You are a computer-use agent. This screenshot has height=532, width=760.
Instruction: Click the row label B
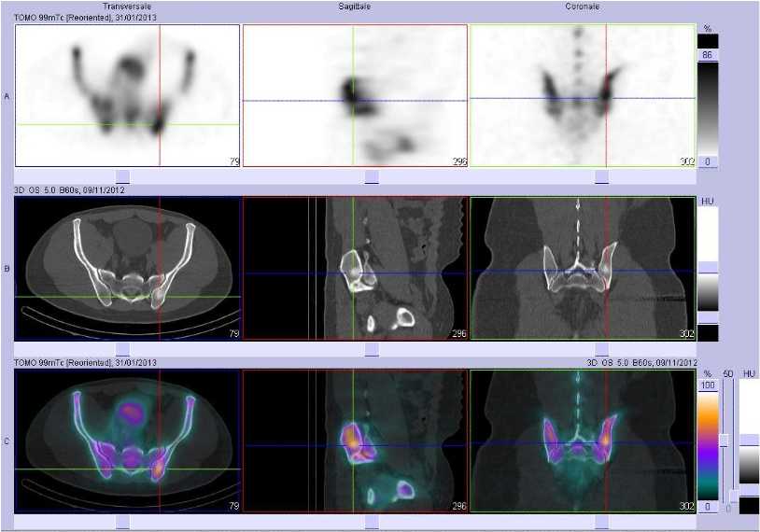[x=7, y=269]
